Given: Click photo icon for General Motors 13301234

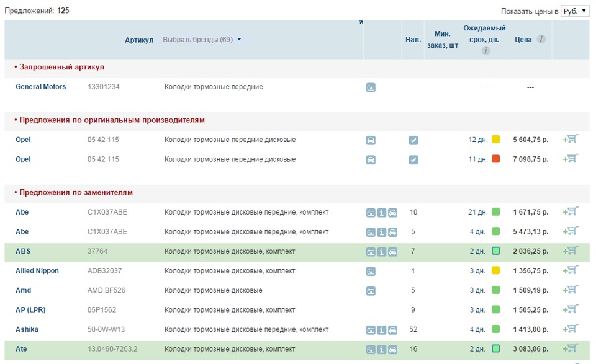Looking at the screenshot, I should pos(371,87).
